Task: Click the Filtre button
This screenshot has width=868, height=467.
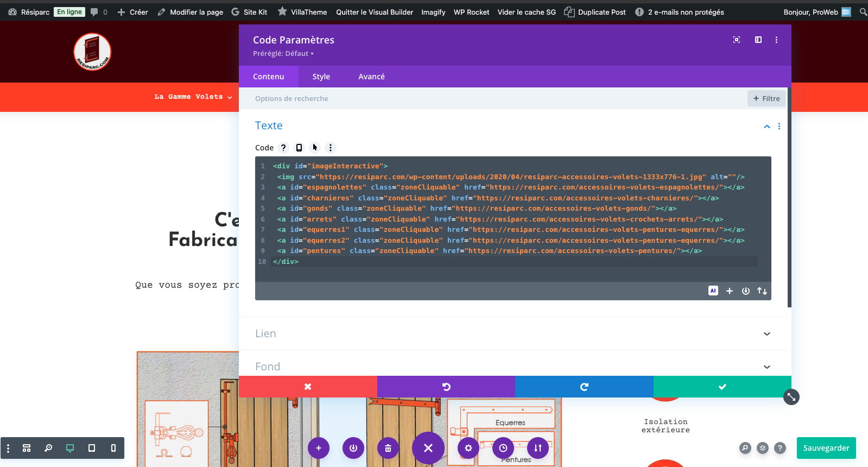Action: pos(766,98)
